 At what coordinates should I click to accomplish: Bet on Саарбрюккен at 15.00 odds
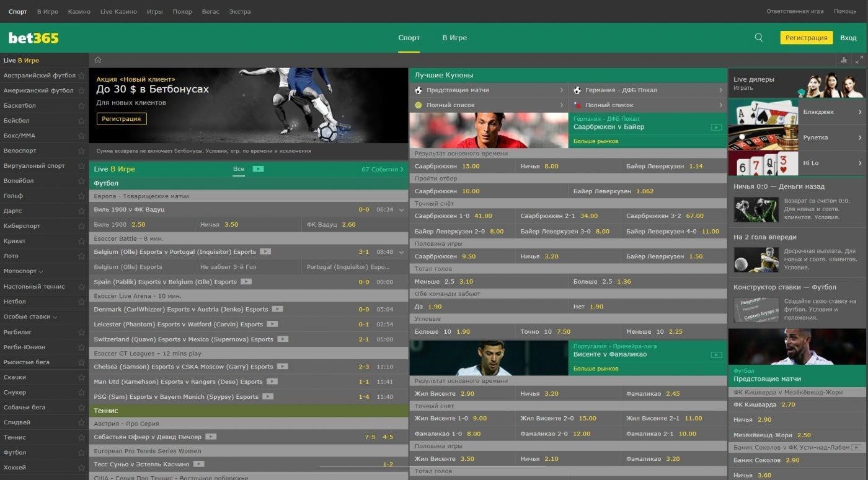(462, 166)
